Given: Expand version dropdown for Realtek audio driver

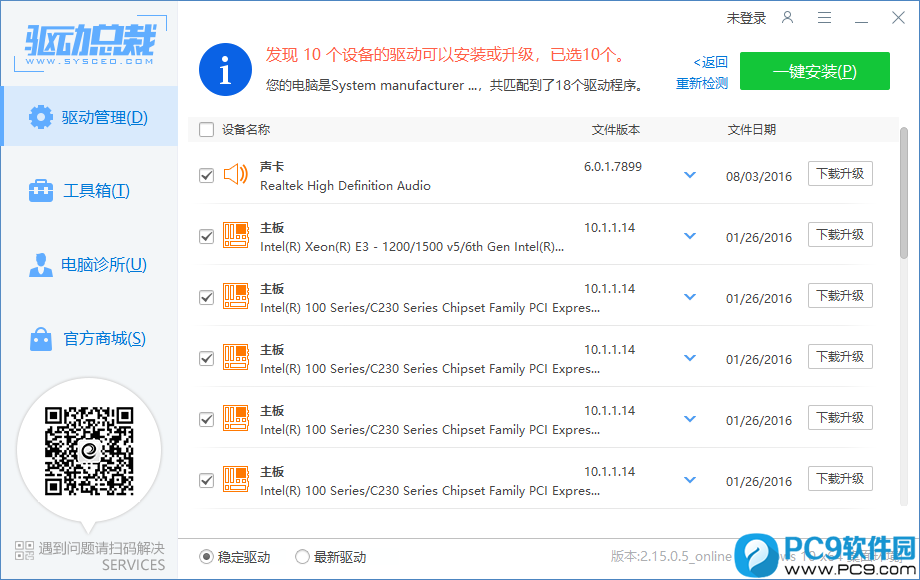Looking at the screenshot, I should click(x=690, y=175).
